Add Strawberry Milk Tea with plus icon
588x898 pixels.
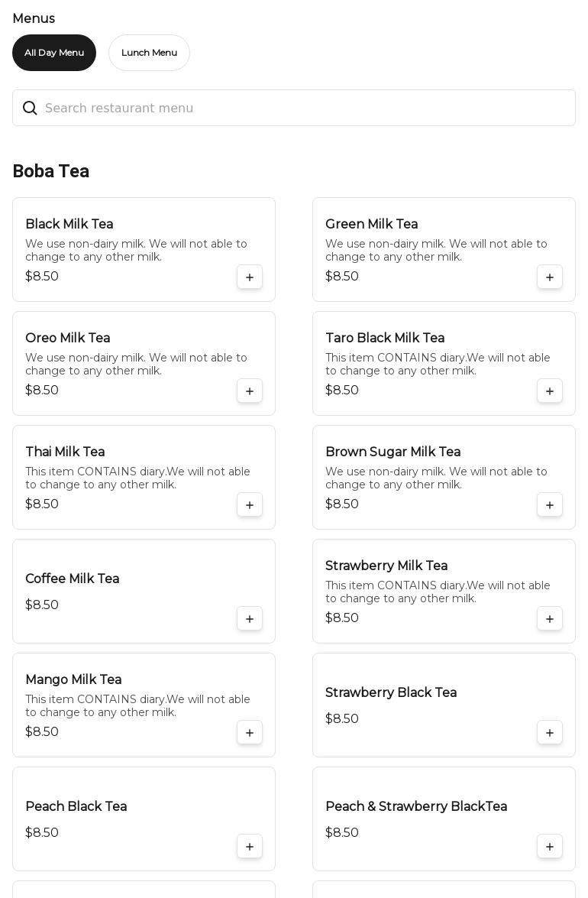(x=550, y=618)
